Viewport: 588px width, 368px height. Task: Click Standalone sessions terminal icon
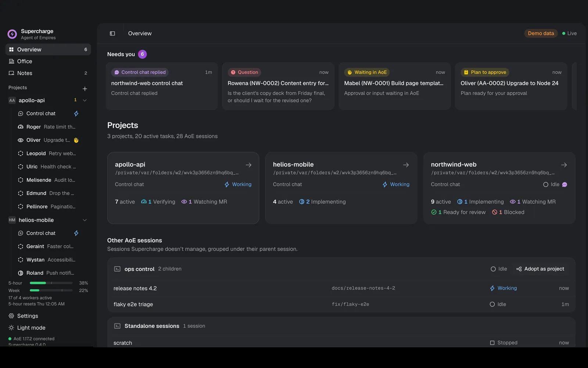point(117,326)
